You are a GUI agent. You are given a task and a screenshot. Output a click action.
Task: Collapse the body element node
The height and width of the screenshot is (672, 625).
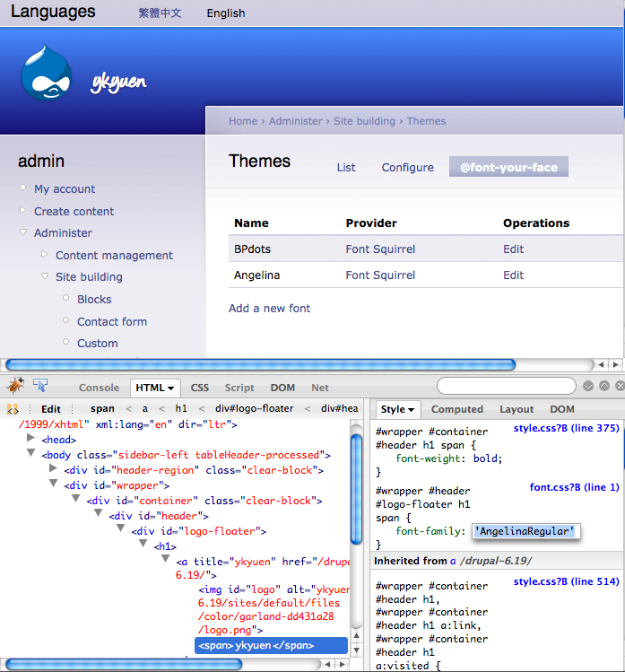[30, 455]
